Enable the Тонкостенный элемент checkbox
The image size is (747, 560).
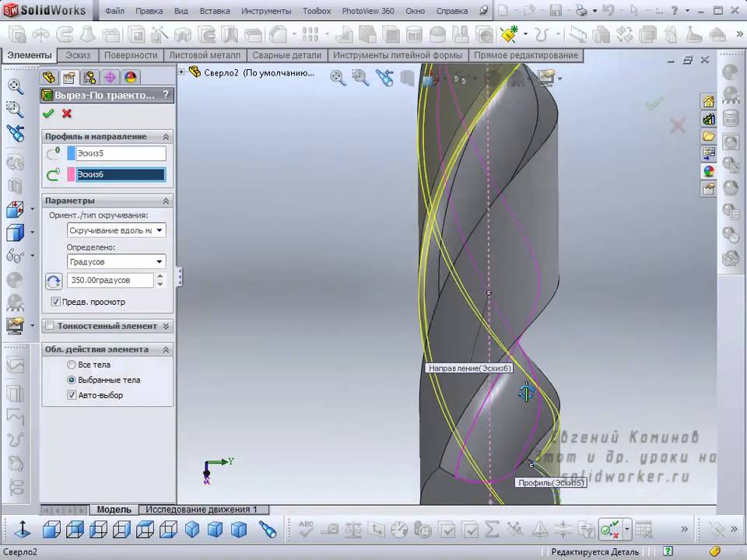click(50, 326)
